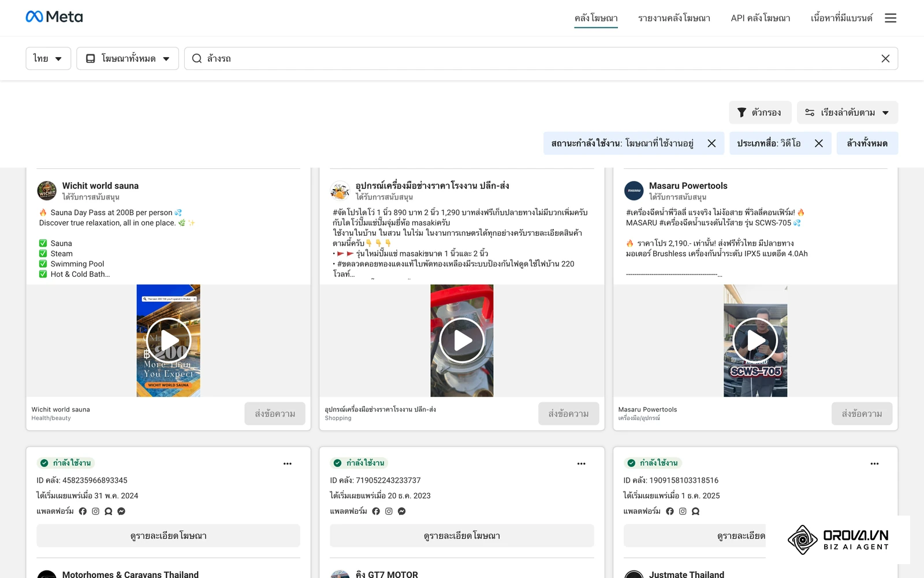Open the ไทย country dropdown
924x578 pixels.
[48, 58]
